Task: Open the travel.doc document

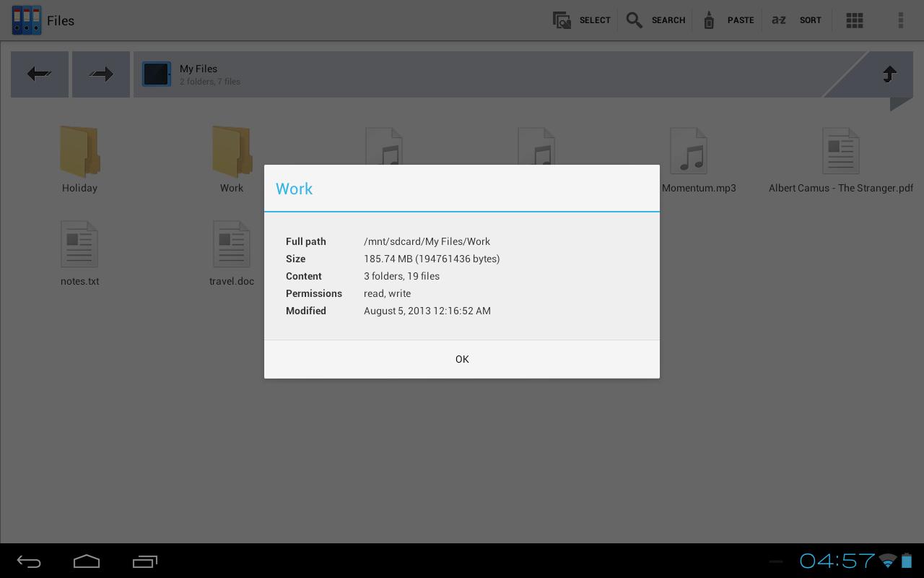Action: click(232, 253)
